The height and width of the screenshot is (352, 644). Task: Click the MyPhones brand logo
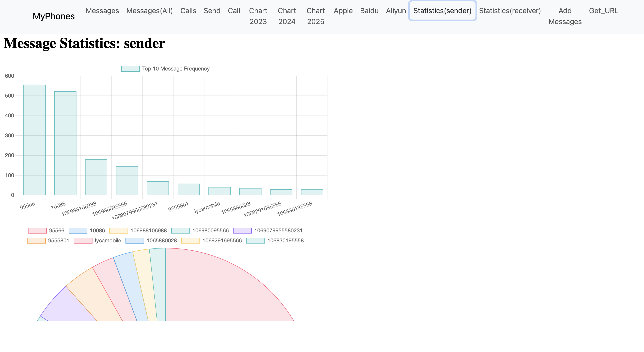[53, 16]
